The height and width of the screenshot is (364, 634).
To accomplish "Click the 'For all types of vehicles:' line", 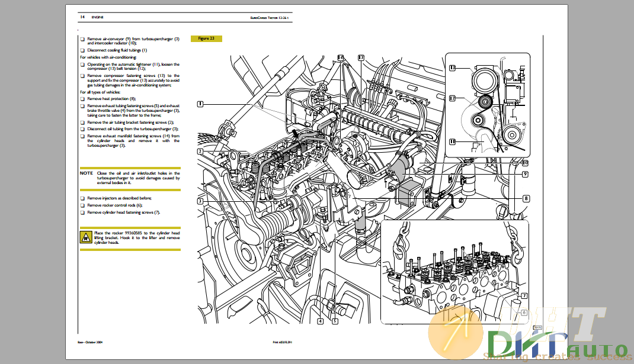I will pos(100,92).
